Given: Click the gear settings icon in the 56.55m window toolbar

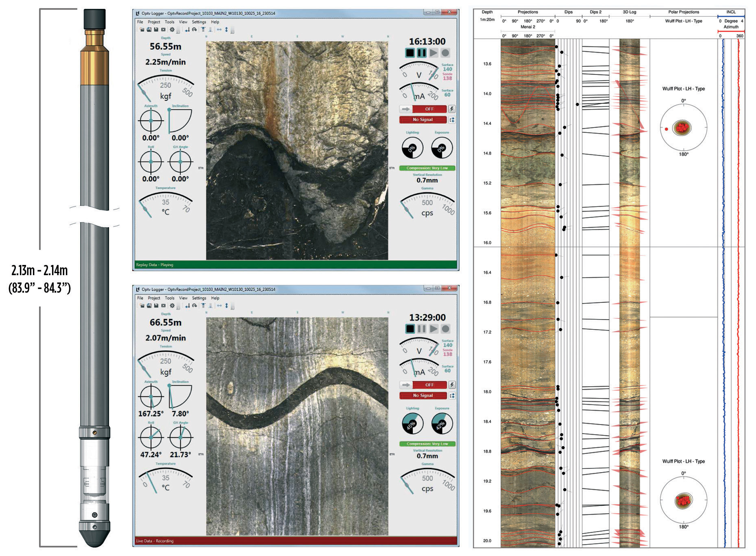Looking at the screenshot, I should point(172,30).
